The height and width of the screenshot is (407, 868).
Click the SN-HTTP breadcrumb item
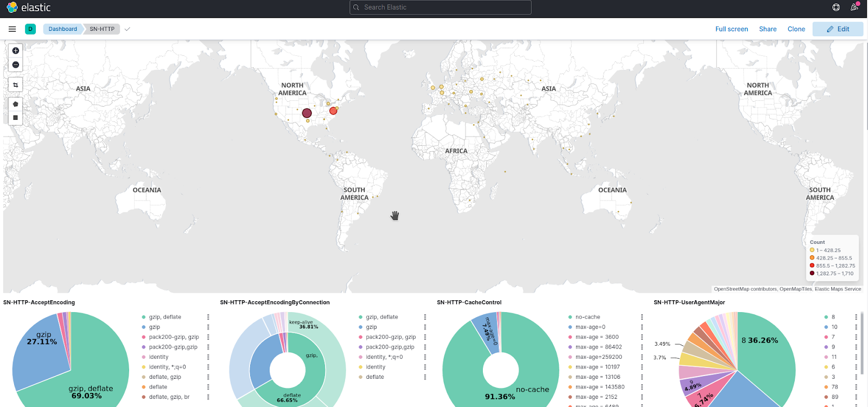point(102,29)
